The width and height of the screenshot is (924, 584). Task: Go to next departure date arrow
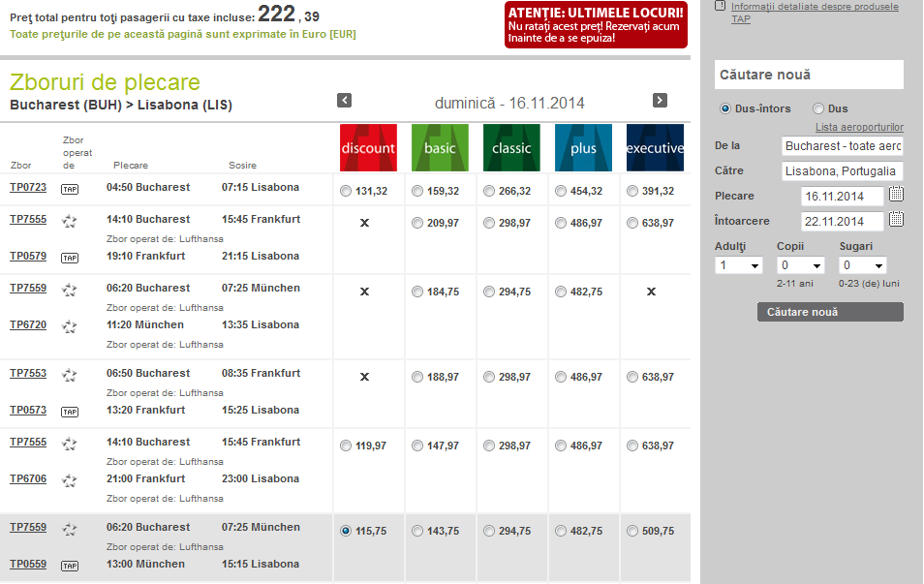pos(660,101)
